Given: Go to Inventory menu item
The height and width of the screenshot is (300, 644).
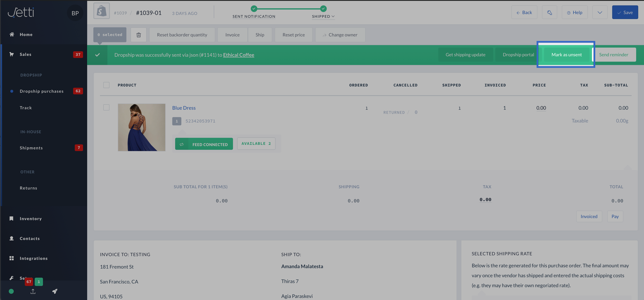Looking at the screenshot, I should pos(31,219).
